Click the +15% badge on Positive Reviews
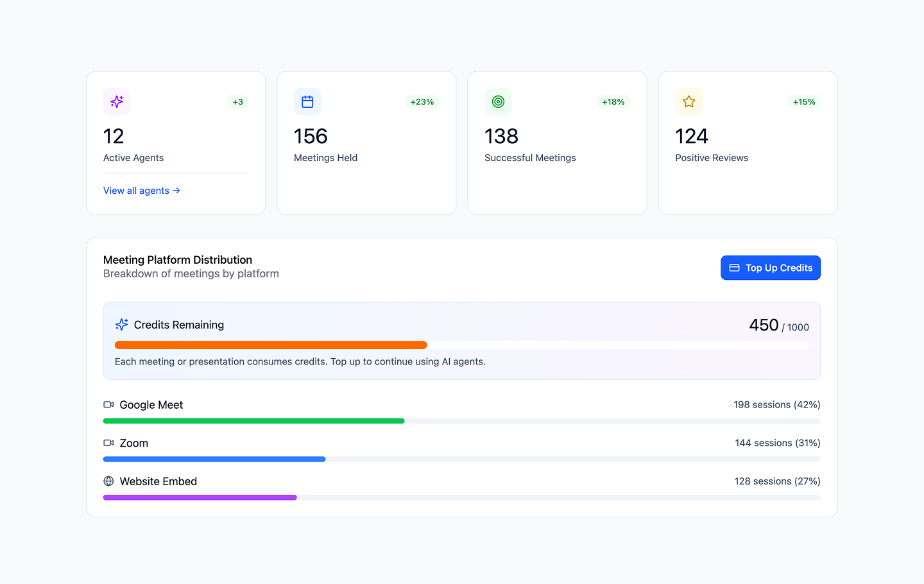Viewport: 924px width, 584px height. [803, 102]
